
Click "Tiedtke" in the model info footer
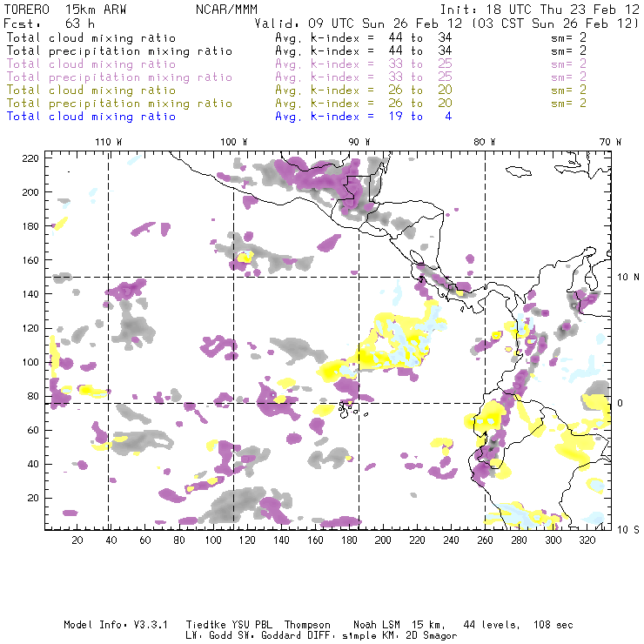point(205,625)
